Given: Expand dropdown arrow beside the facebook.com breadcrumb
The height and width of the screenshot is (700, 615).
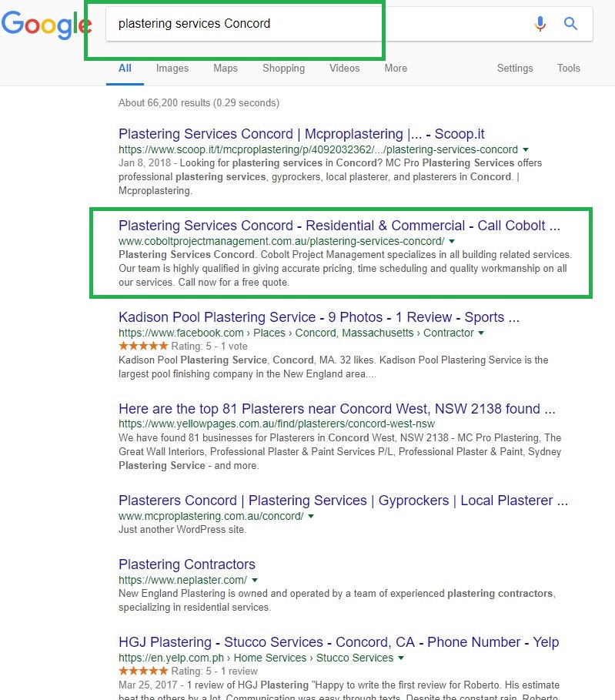Looking at the screenshot, I should [481, 333].
